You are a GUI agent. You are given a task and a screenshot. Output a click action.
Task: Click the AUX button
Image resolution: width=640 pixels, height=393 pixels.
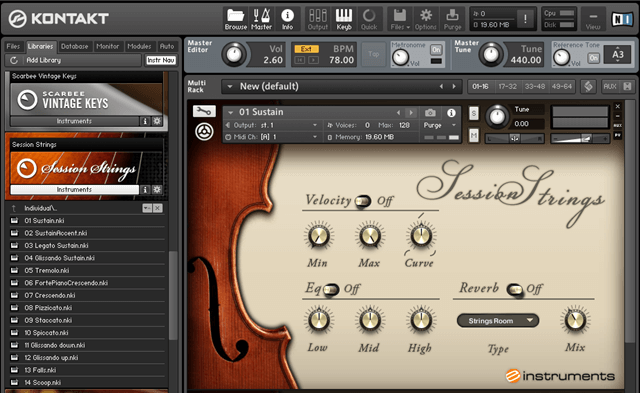click(610, 86)
